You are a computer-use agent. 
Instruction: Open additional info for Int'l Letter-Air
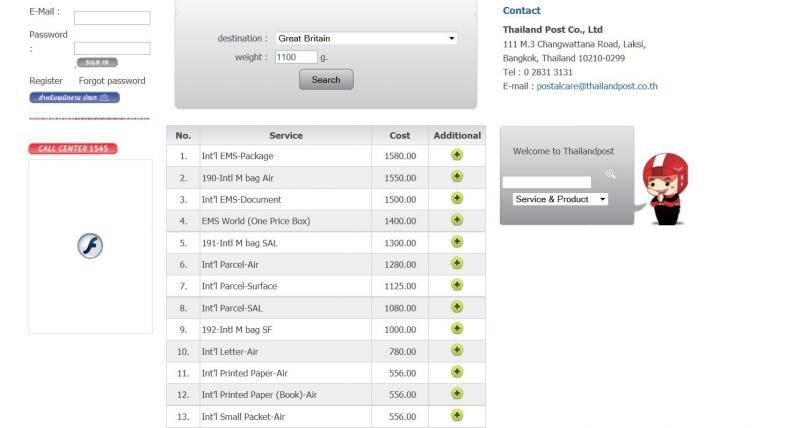(457, 350)
